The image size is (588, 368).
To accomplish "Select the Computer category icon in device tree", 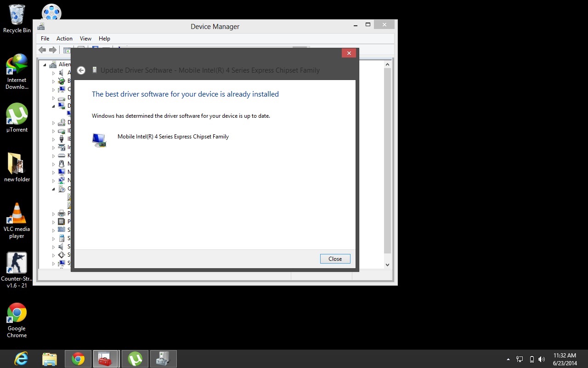I will click(61, 89).
